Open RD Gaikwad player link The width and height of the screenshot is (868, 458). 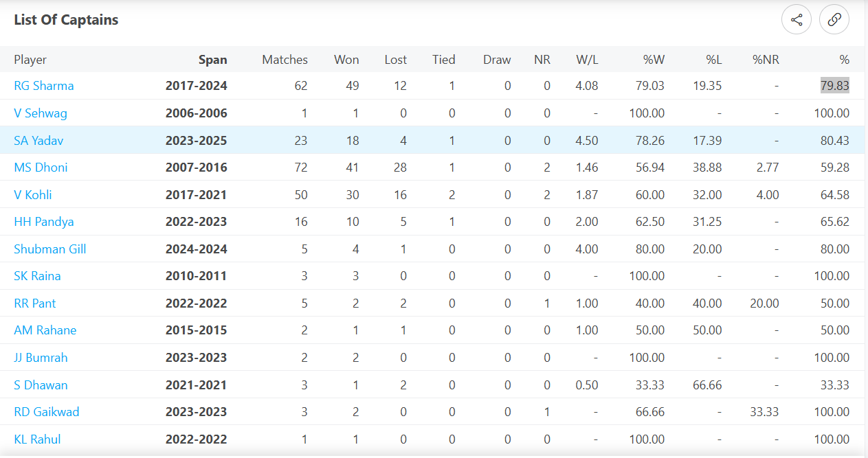47,412
